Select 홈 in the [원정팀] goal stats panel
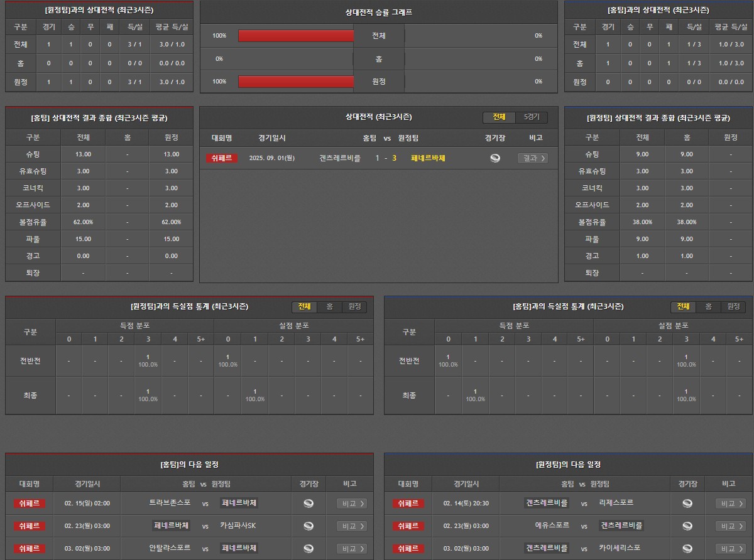 point(330,307)
